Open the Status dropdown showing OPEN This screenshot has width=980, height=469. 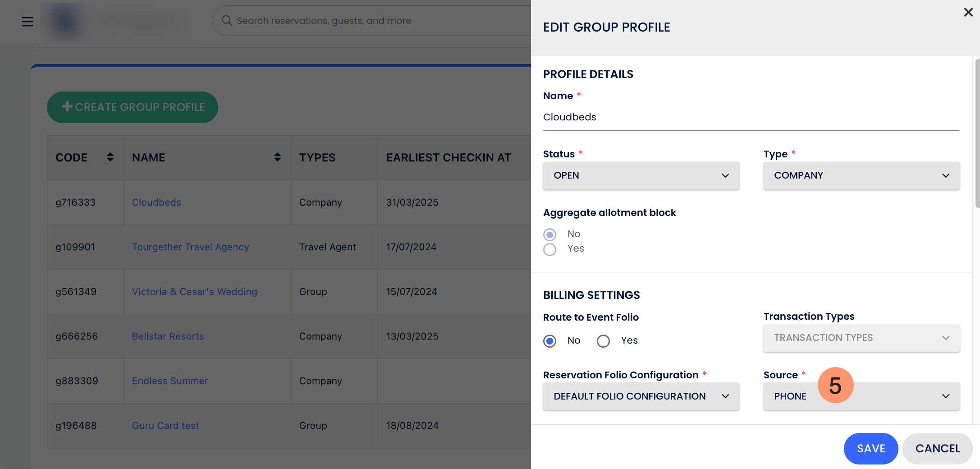641,175
